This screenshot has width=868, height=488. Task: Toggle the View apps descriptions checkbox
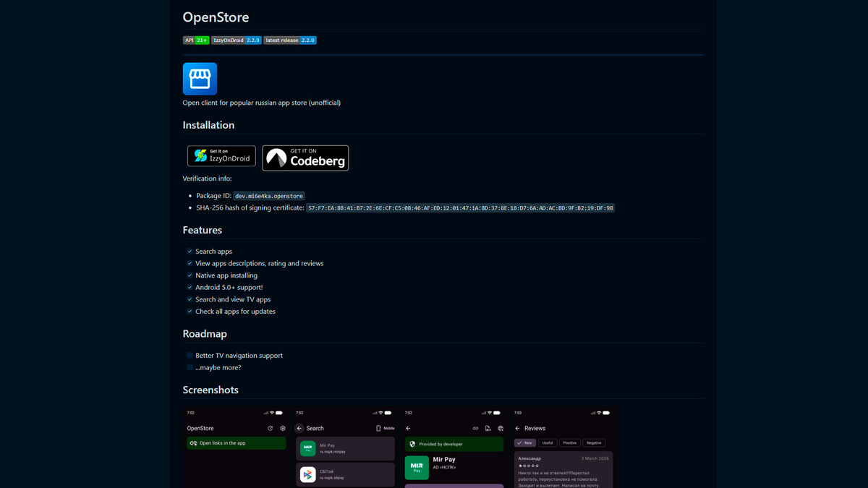pos(190,263)
